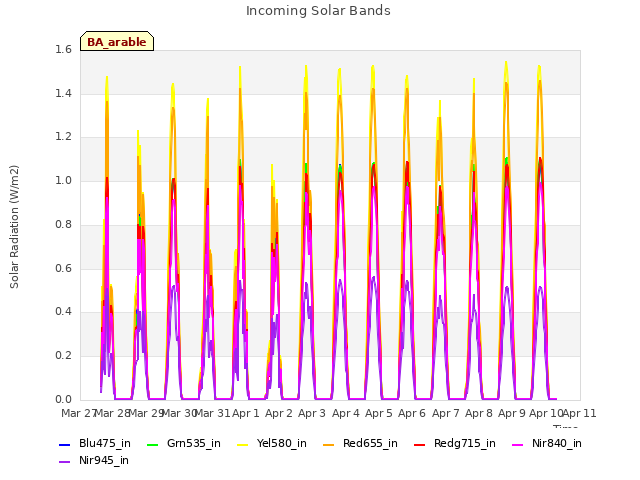This screenshot has height=480, width=640.
Task: Click the 1.2 y-axis tick label
Action: (63, 137)
